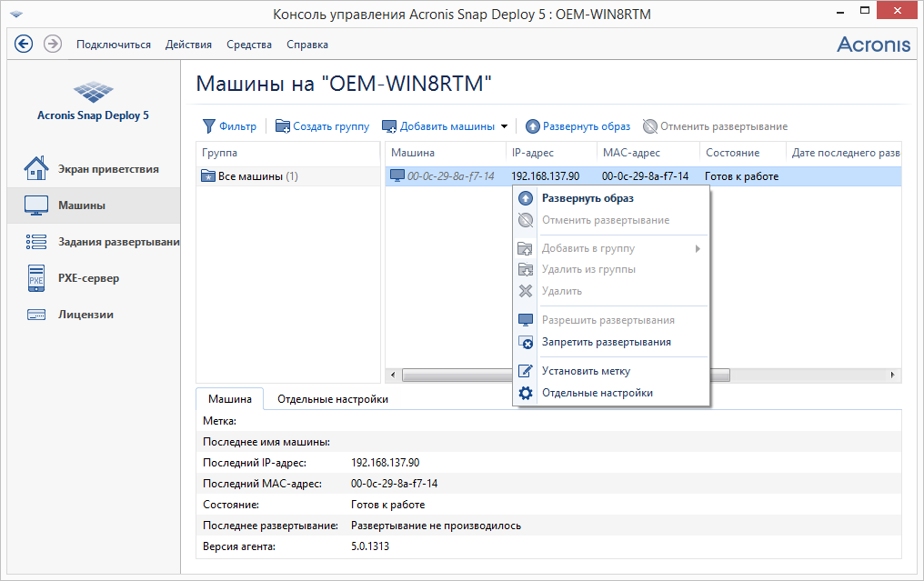Viewport: 924px width, 581px height.
Task: Click context menu delete X icon
Action: pos(525,291)
